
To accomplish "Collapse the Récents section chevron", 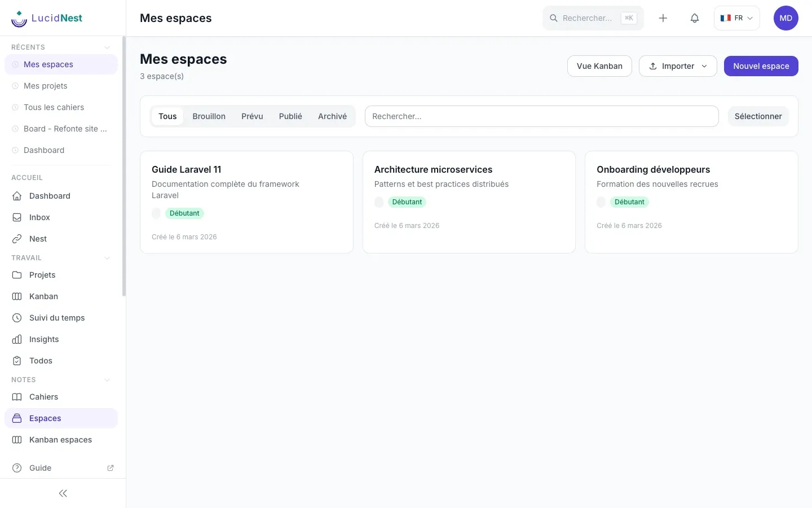I will pyautogui.click(x=107, y=47).
